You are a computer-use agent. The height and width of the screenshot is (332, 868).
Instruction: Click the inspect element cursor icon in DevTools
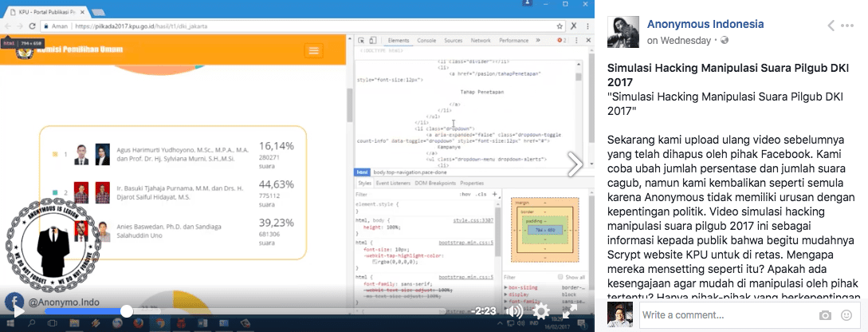[361, 40]
